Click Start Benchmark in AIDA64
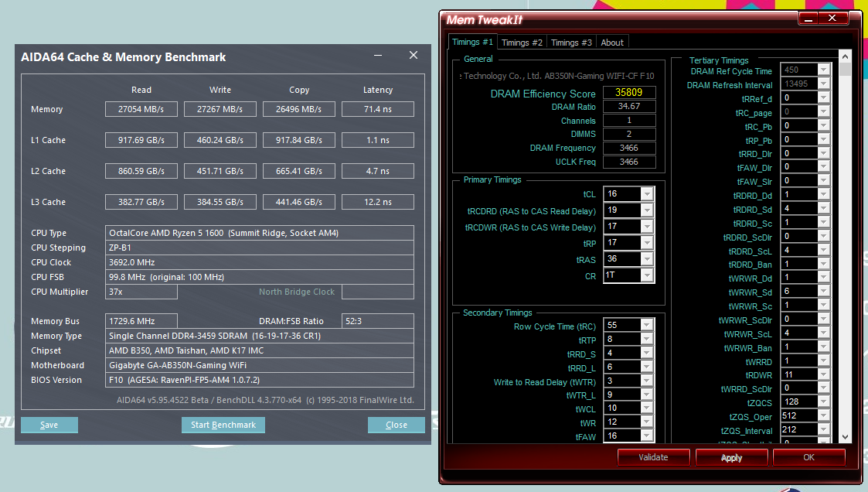Image resolution: width=868 pixels, height=492 pixels. (223, 425)
